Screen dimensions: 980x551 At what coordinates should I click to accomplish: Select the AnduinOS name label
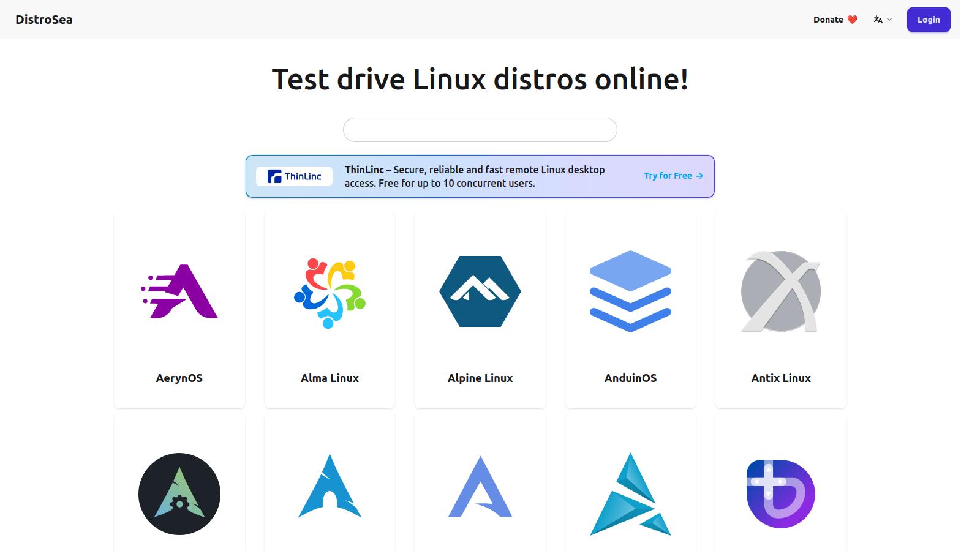(630, 378)
